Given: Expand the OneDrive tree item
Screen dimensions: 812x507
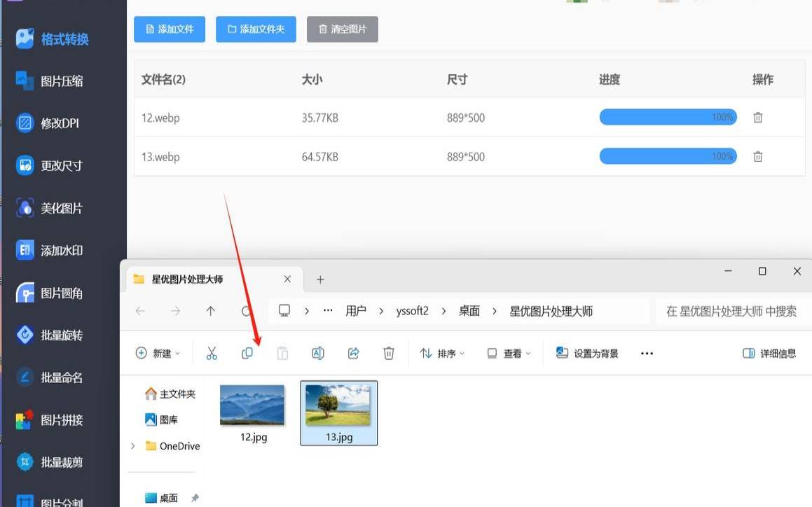Looking at the screenshot, I should tap(133, 445).
